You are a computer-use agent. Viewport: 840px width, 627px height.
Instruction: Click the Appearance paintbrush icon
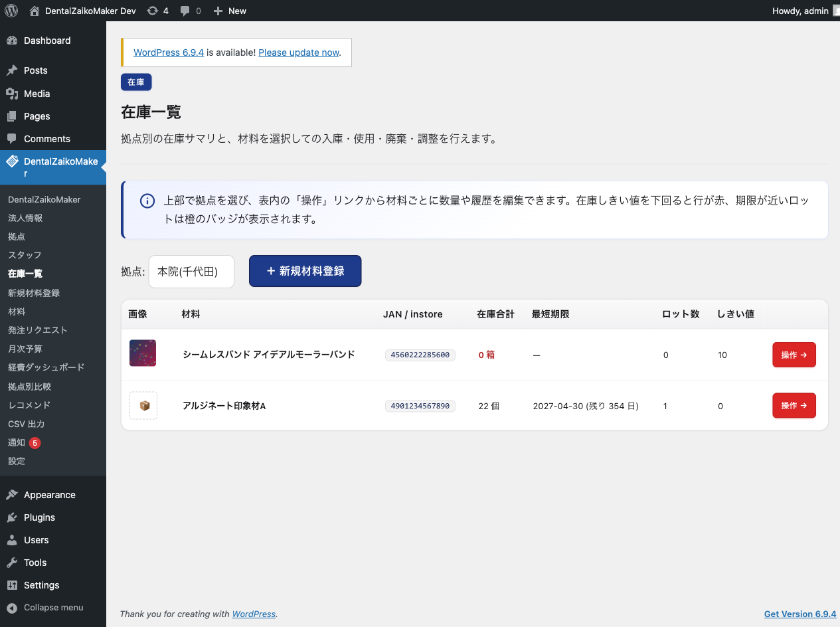coord(12,495)
